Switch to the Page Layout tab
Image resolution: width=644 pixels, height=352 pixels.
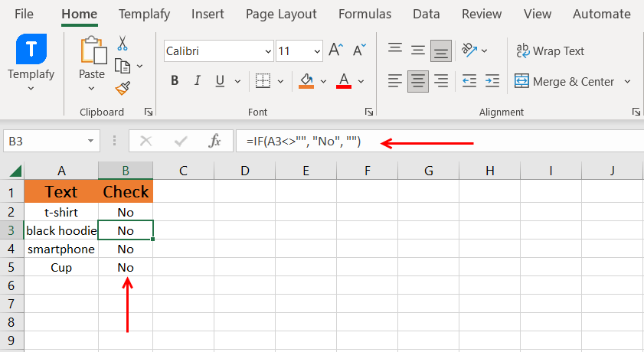pos(281,14)
